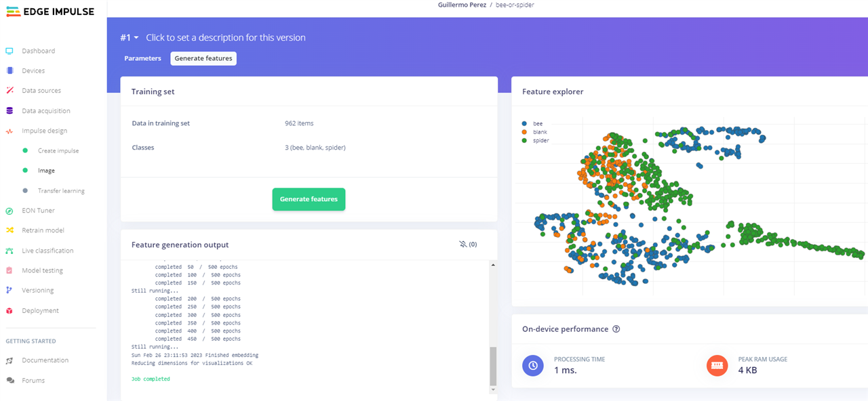Open the Documentation link
Viewport: 868px width, 401px height.
[x=45, y=360]
